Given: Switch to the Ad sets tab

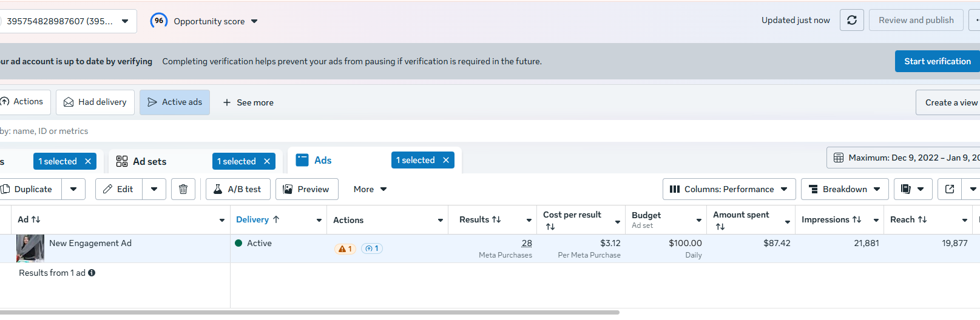Looking at the screenshot, I should [x=149, y=161].
